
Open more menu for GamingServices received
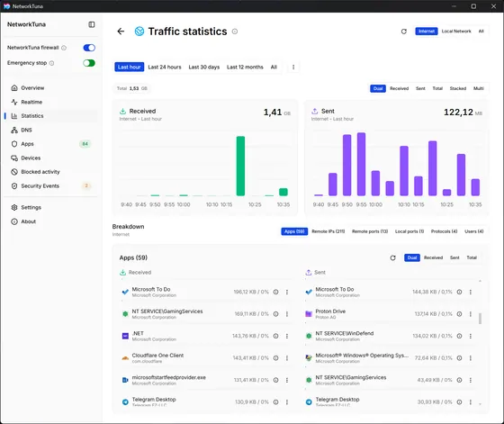click(287, 314)
